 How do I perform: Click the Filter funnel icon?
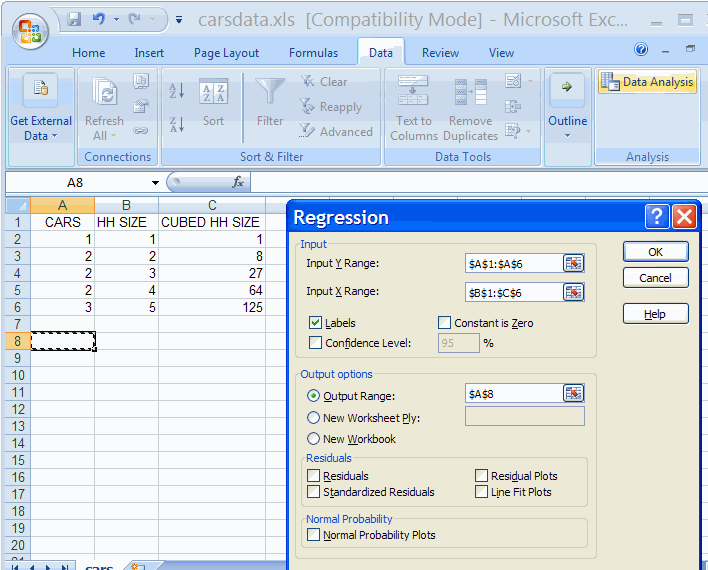270,92
